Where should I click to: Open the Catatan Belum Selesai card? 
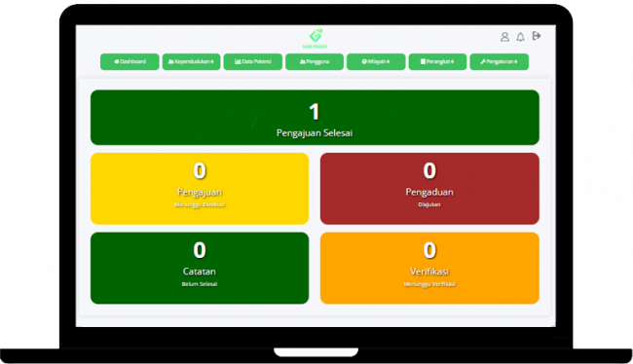click(x=200, y=268)
